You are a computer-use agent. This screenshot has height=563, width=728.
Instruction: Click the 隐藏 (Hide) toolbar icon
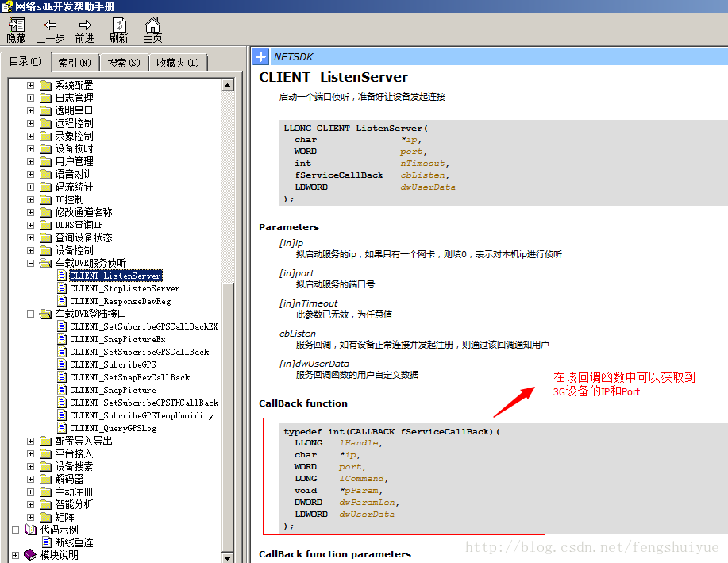pyautogui.click(x=16, y=30)
